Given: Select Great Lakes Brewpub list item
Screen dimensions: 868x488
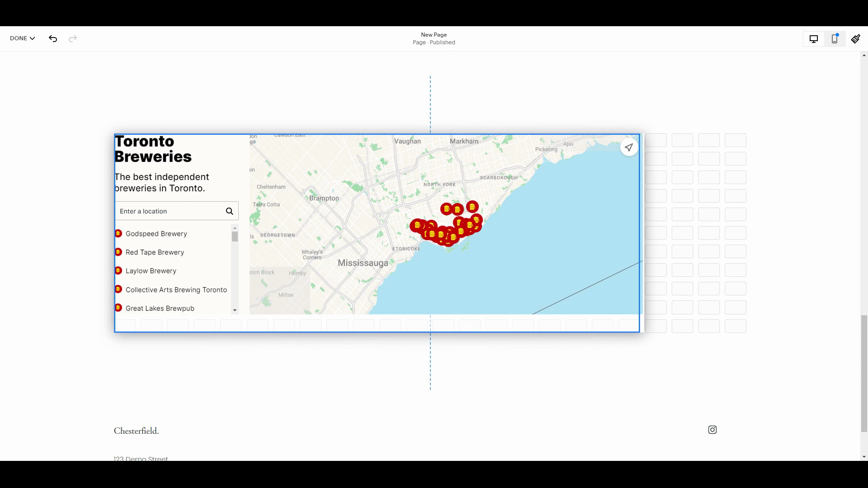Looking at the screenshot, I should [x=160, y=308].
